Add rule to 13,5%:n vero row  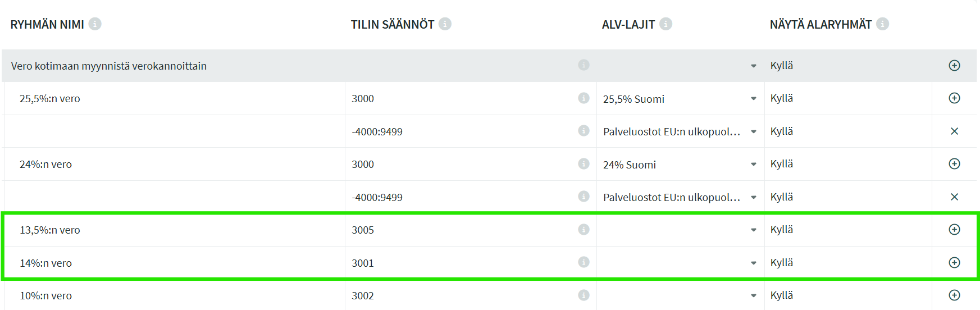click(954, 230)
